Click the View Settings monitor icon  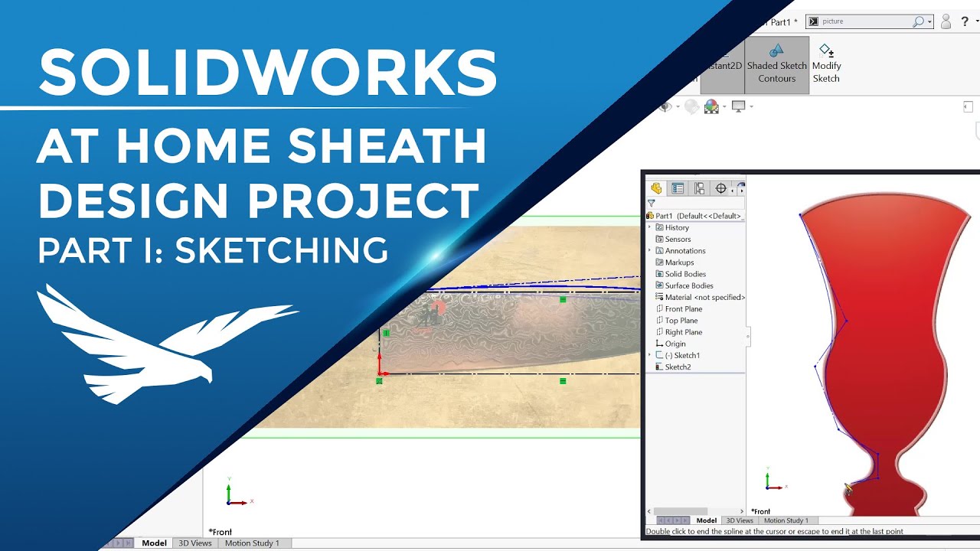point(738,106)
